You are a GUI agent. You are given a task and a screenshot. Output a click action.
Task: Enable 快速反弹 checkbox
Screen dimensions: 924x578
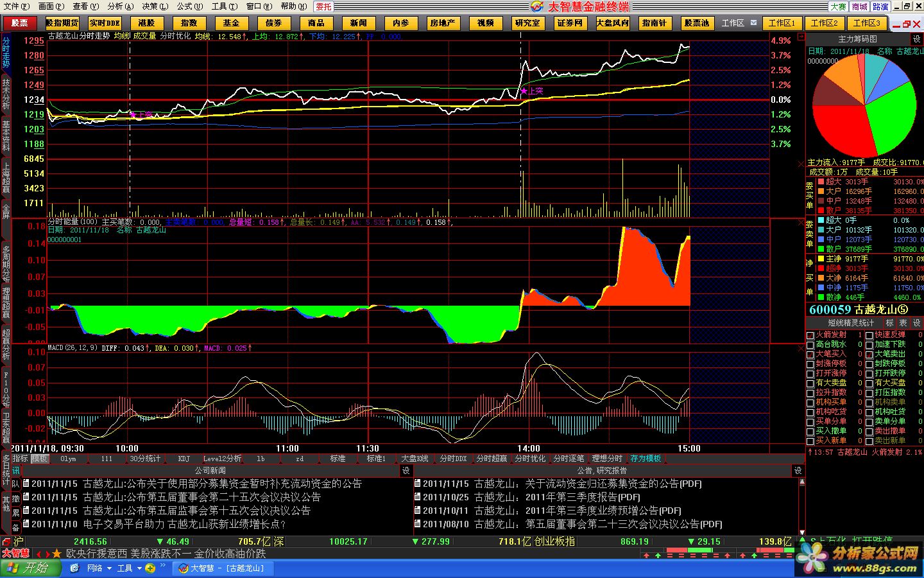tap(869, 335)
